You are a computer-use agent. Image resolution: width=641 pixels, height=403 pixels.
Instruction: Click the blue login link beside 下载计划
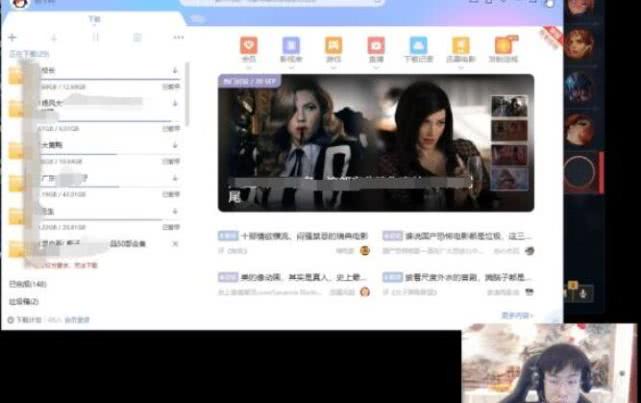[x=77, y=320]
